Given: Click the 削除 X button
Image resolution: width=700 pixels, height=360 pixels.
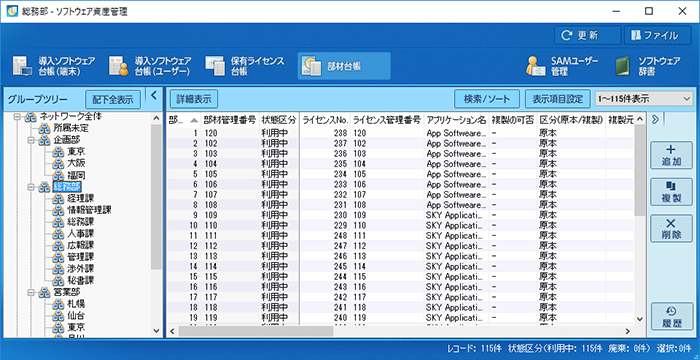Looking at the screenshot, I should click(x=671, y=229).
